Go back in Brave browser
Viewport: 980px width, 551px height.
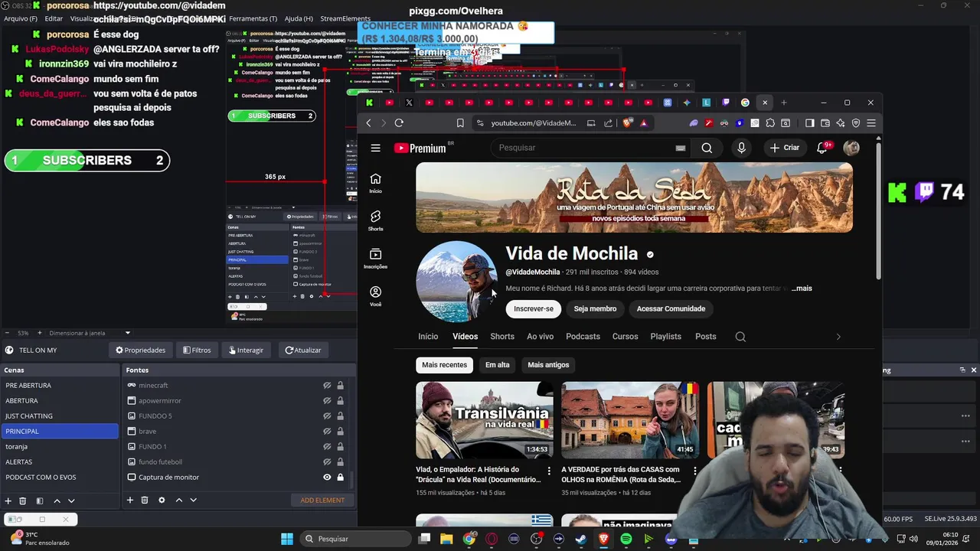coord(368,123)
